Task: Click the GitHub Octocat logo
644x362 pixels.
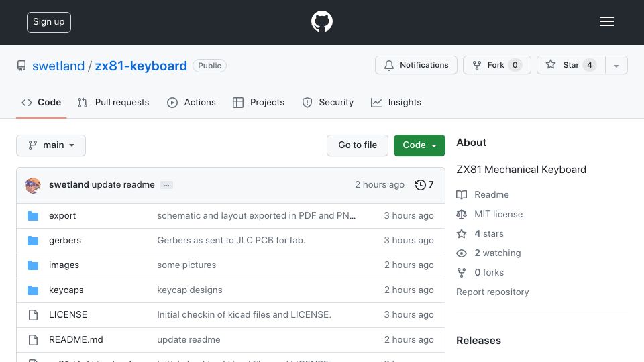Action: pos(321,21)
